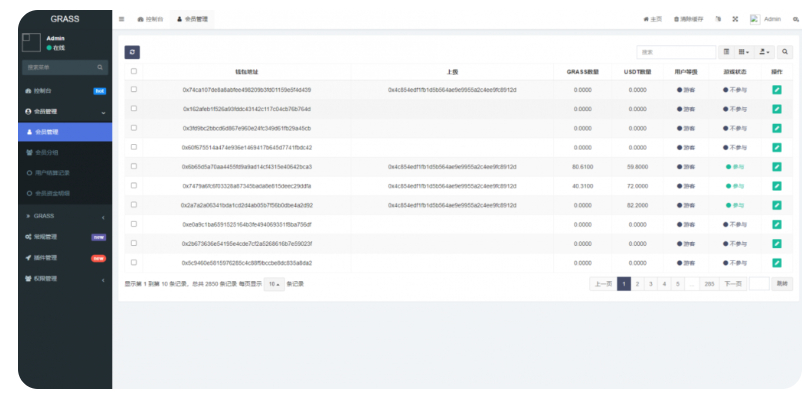Go to page 2 in pagination
Image resolution: width=803 pixels, height=393 pixels.
pyautogui.click(x=637, y=284)
